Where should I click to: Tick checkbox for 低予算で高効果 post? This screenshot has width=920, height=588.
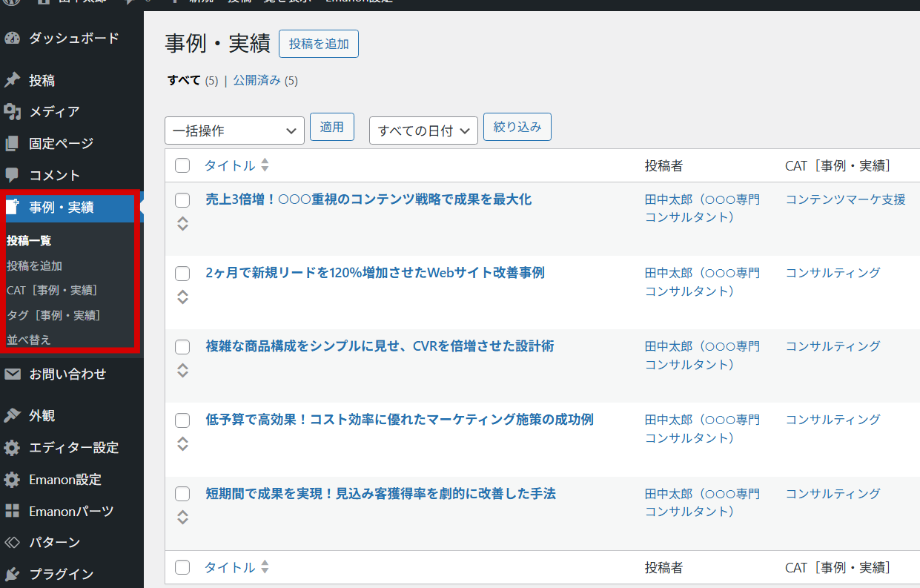pos(182,420)
